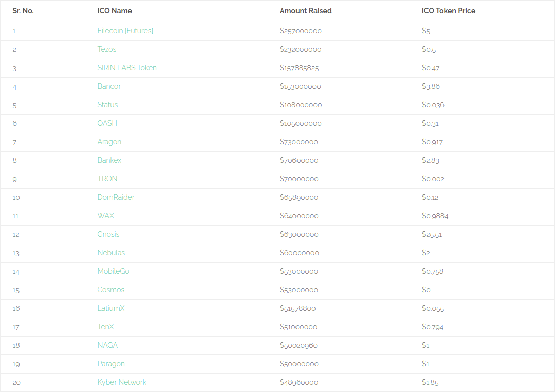555x392 pixels.
Task: Click the Cosmos link
Action: coord(111,290)
